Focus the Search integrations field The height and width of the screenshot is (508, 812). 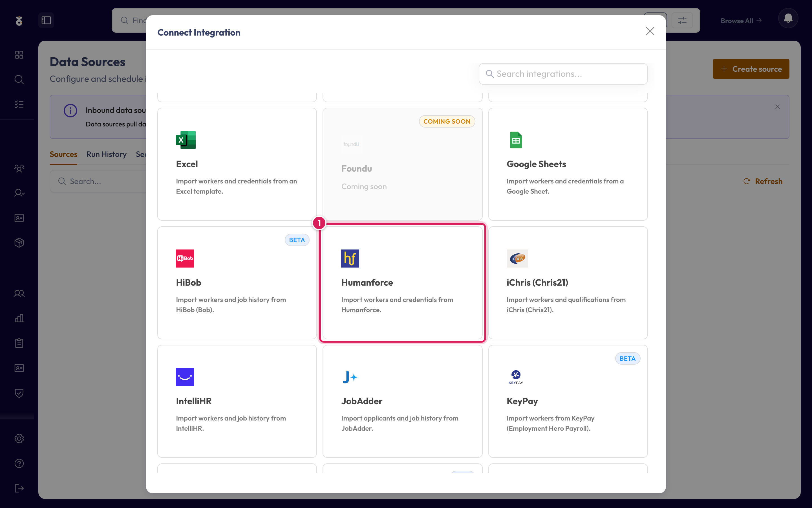pos(563,74)
